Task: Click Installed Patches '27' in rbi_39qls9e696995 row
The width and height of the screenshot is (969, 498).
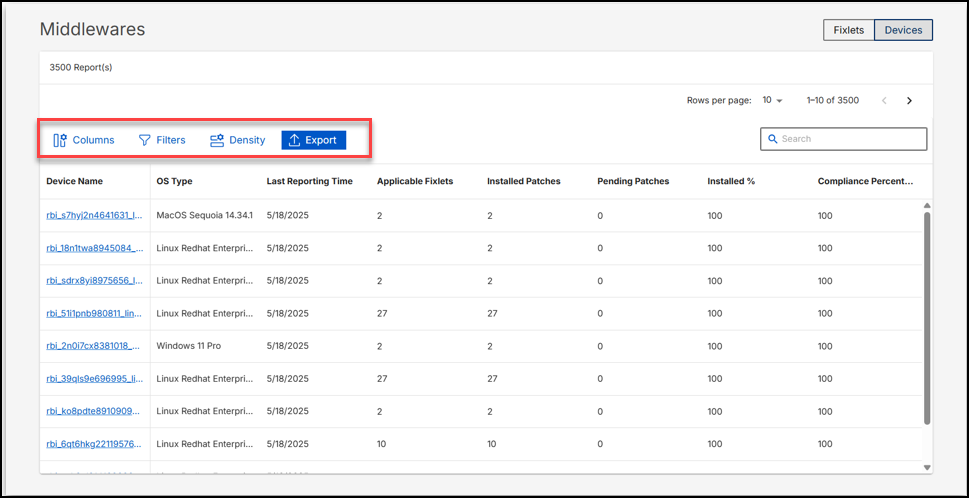Action: click(x=492, y=379)
